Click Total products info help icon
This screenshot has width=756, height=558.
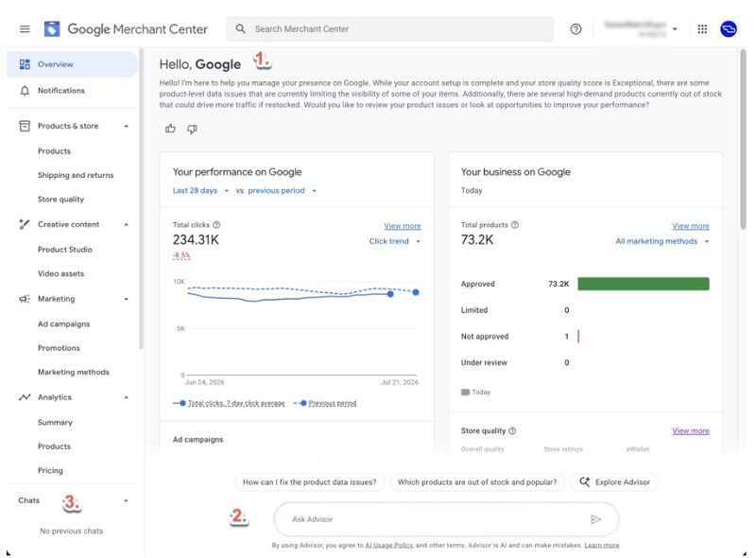pos(514,224)
